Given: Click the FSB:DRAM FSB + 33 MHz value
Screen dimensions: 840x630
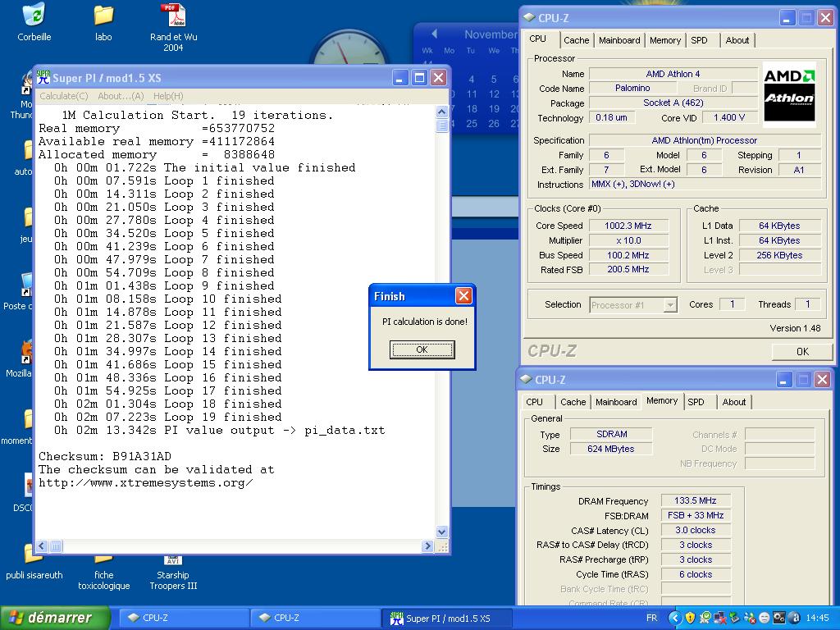Looking at the screenshot, I should [695, 515].
